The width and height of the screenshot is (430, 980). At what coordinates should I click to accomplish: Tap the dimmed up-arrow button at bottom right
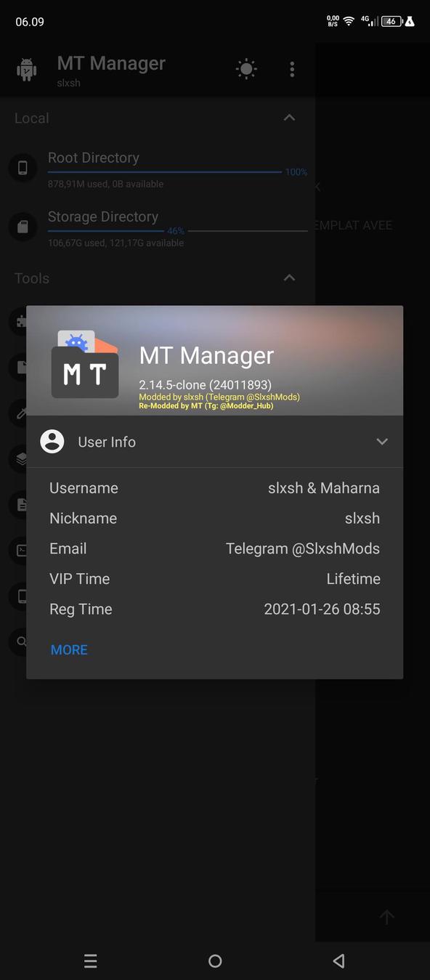(x=386, y=917)
